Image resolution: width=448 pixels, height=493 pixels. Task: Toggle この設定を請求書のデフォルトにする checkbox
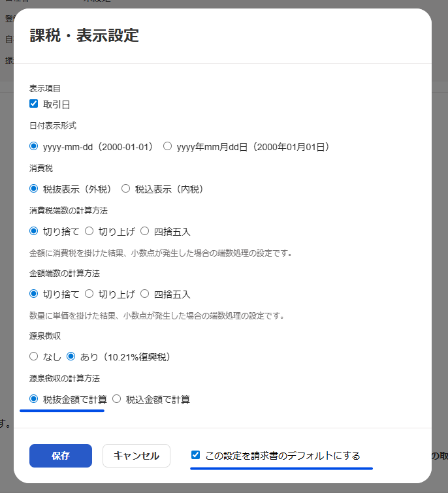(195, 455)
